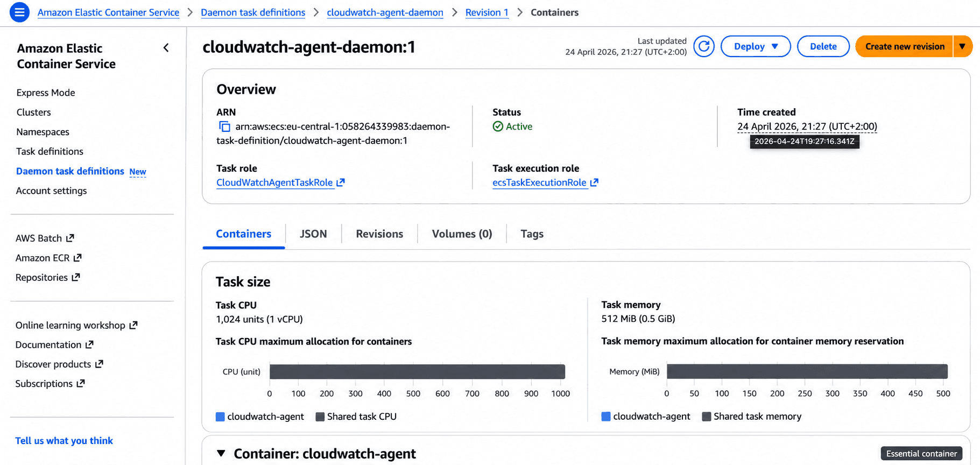
Task: Click the '512 MiB (0.5 GiB)' value
Action: coord(638,319)
